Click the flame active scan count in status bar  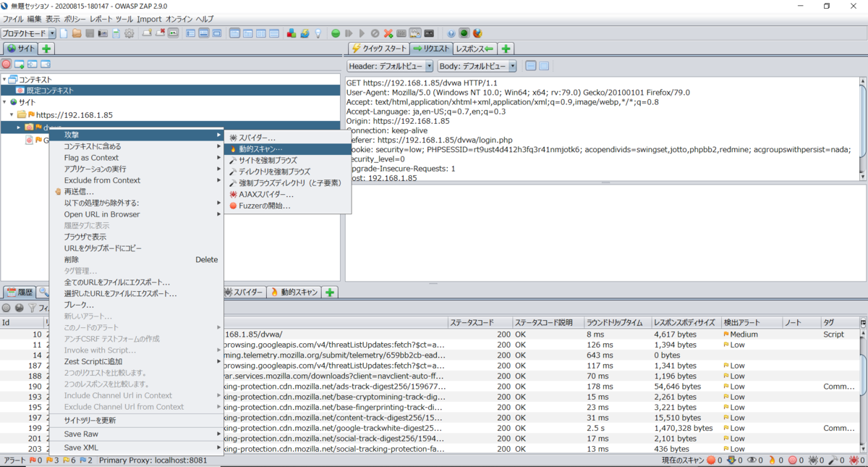774,460
